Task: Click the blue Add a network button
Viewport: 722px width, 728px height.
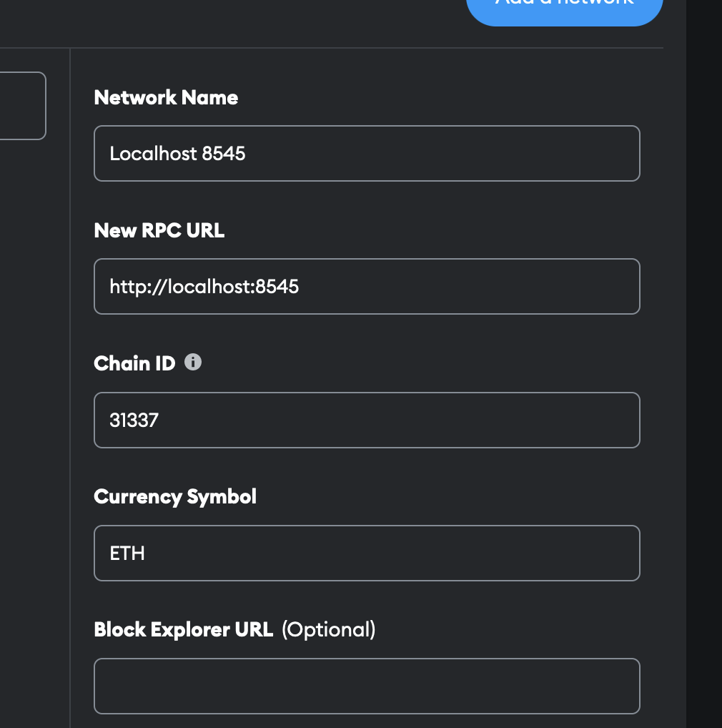Action: pos(565,11)
